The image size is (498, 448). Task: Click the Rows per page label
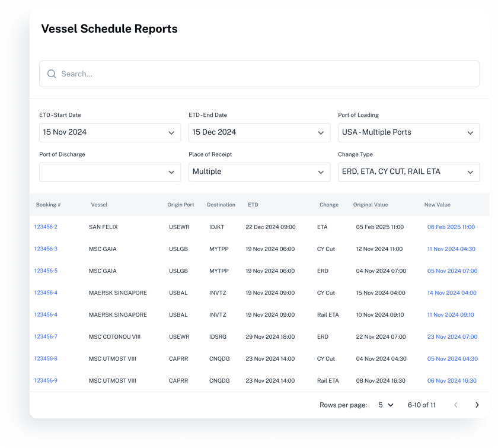tap(343, 405)
